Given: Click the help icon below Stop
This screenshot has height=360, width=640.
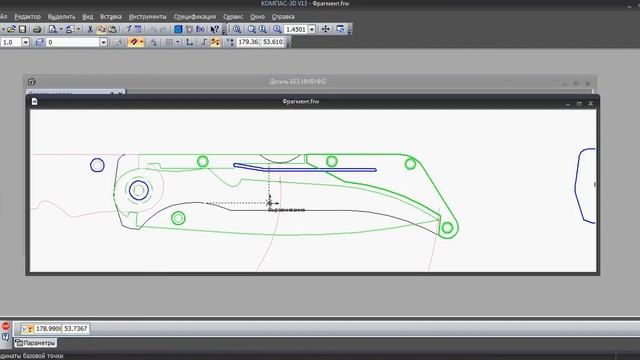Looking at the screenshot, I should pos(5,337).
